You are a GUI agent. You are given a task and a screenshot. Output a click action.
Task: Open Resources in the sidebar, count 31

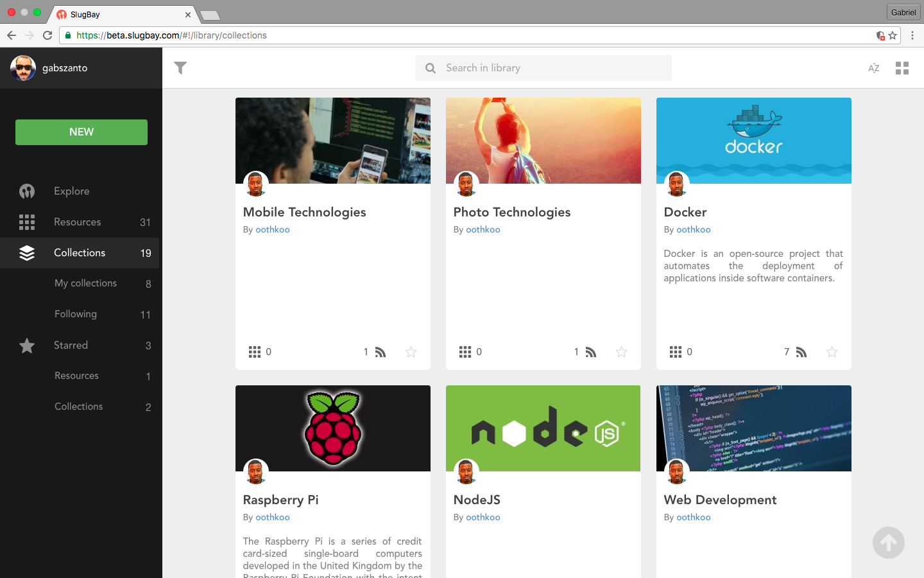click(80, 222)
